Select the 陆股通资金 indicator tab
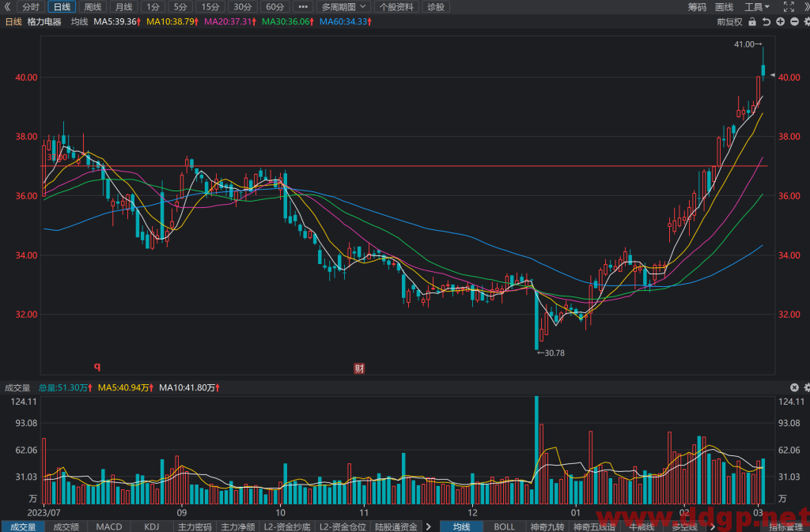810x532 pixels. click(396, 526)
